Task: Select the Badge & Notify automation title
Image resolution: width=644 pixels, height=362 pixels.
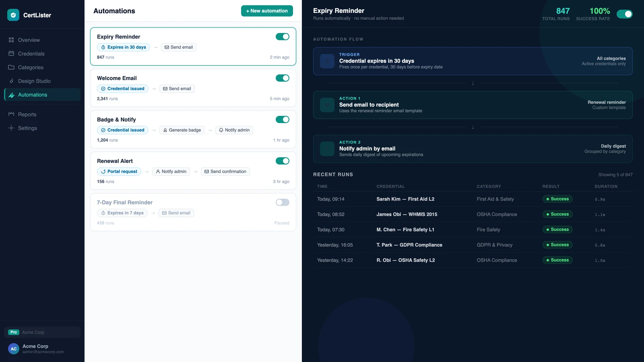Action: [x=116, y=119]
